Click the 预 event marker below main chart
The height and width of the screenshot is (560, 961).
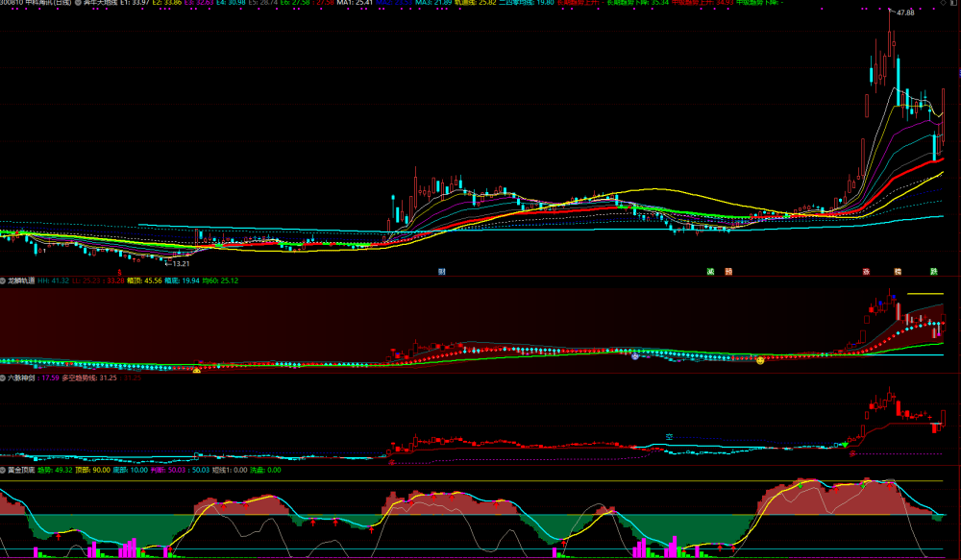[728, 272]
